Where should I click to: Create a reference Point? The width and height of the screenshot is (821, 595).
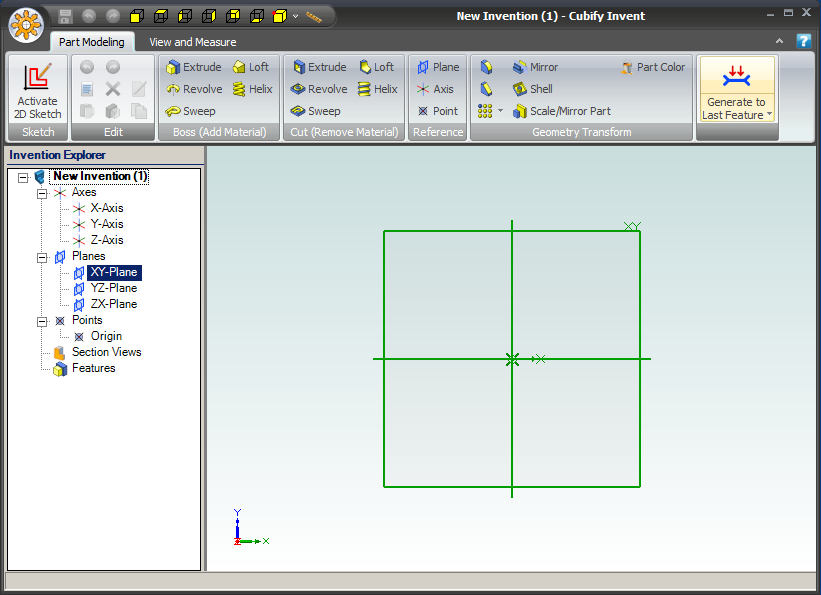point(437,111)
